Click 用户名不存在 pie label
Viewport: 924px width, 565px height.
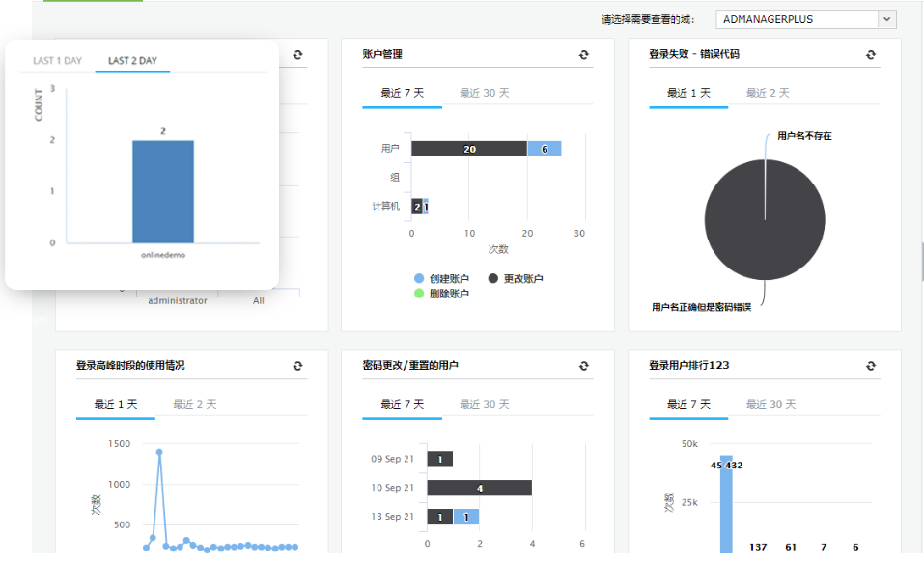point(804,136)
